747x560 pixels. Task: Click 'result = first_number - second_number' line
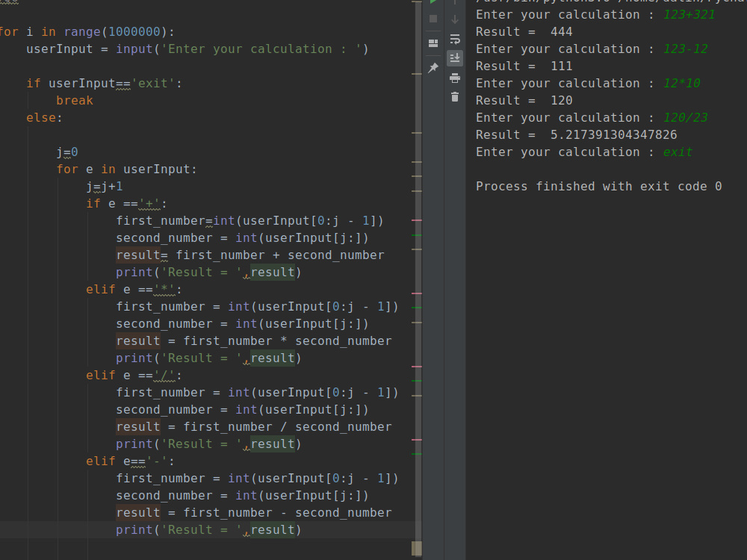click(254, 512)
